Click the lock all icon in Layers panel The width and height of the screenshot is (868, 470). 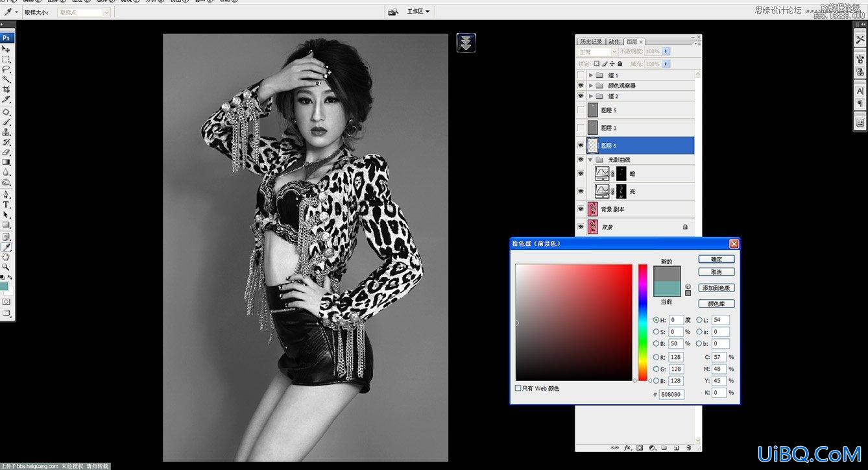tap(620, 64)
